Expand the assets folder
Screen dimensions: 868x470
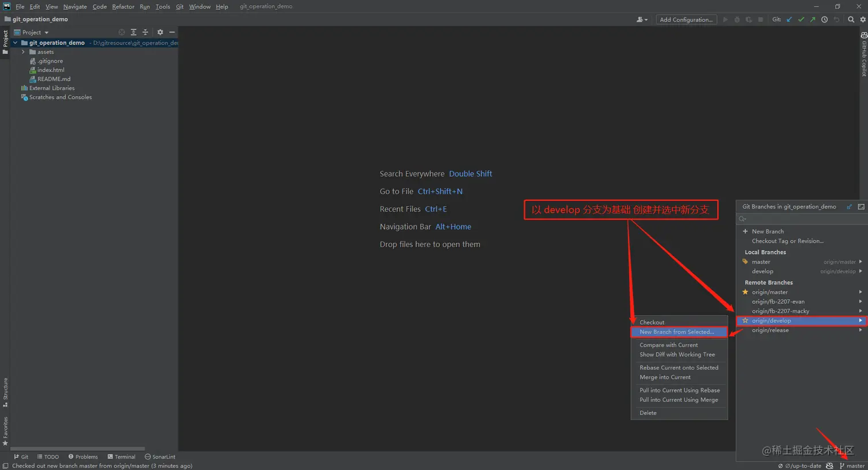pyautogui.click(x=23, y=52)
